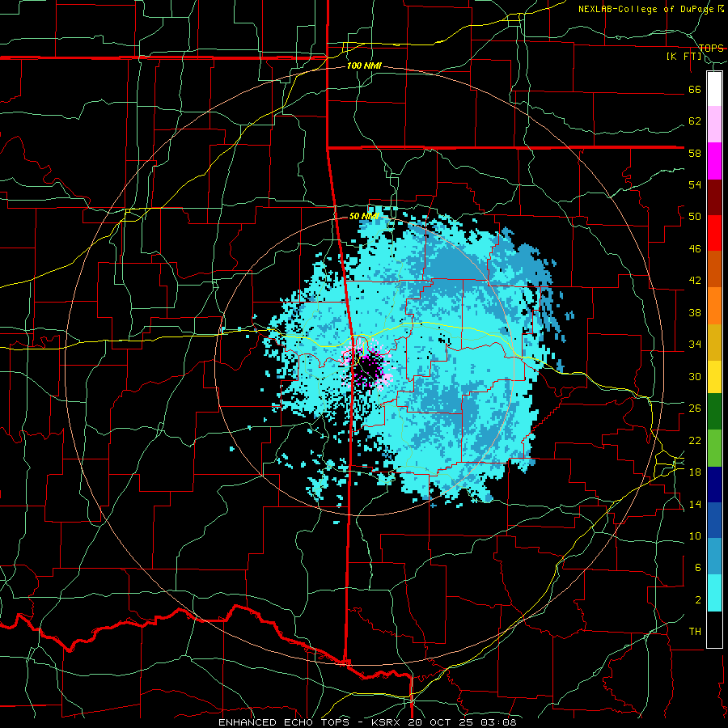Select the magenta swatch in the legend
Screen dimensions: 728x728
pyautogui.click(x=714, y=161)
